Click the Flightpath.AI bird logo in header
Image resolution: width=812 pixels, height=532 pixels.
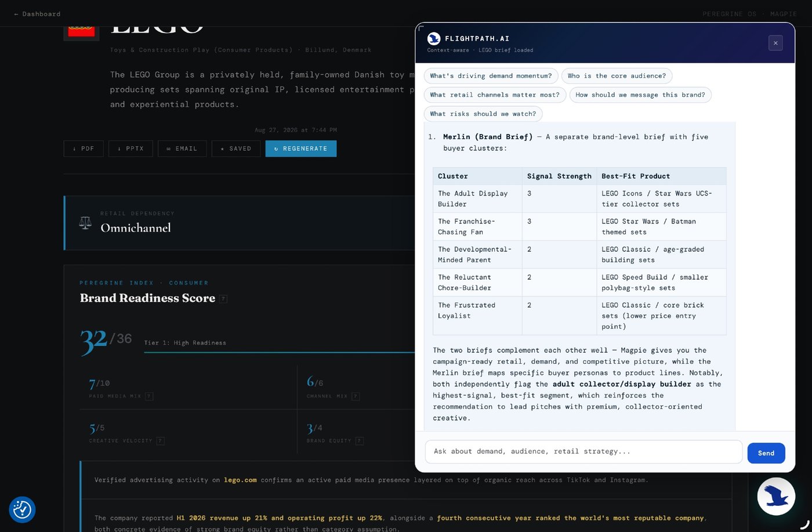434,39
